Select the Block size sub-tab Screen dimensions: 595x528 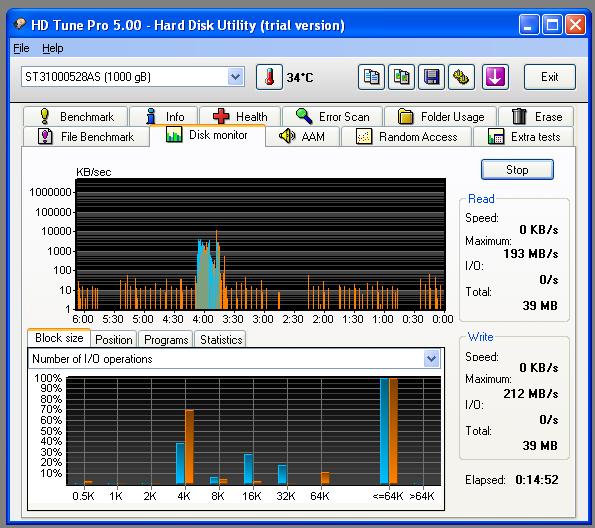pos(59,338)
